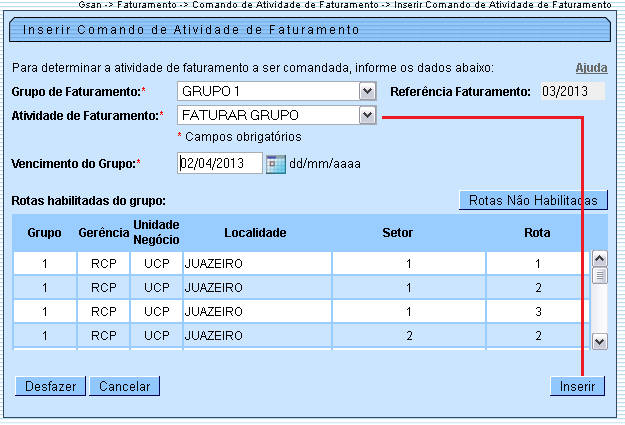Screen dimensions: 625x425
Task: Click the Desfazer button
Action: point(50,386)
